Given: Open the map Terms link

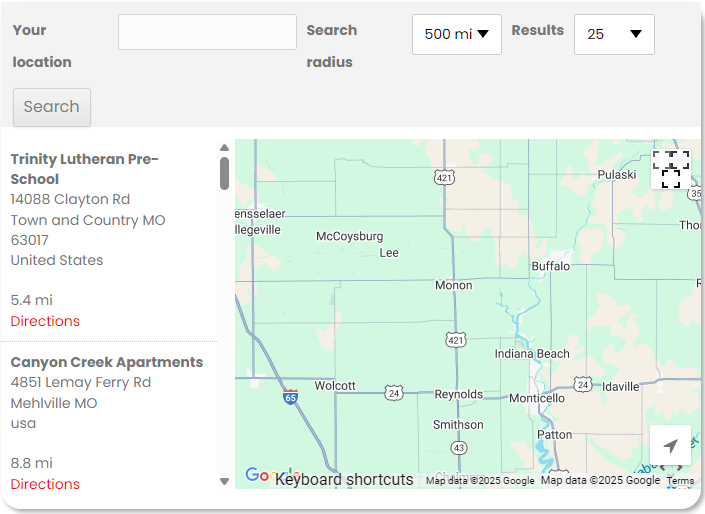Looking at the screenshot, I should 680,480.
